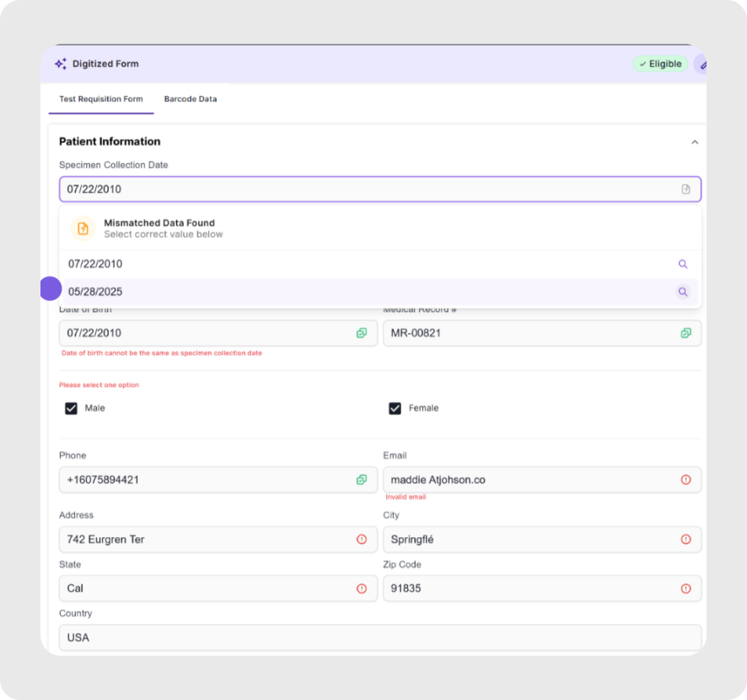The height and width of the screenshot is (700, 747).
Task: Switch to the Test Requisition Form tab
Action: [x=101, y=100]
